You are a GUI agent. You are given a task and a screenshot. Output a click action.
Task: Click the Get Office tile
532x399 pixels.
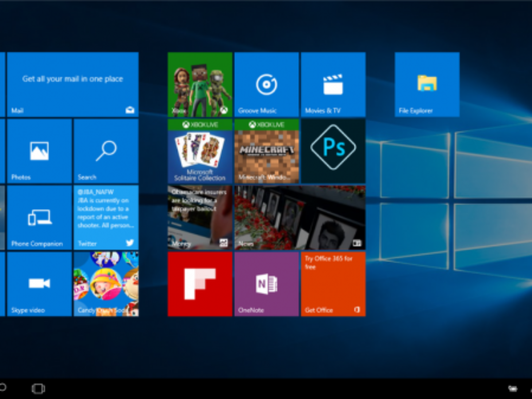tap(333, 284)
